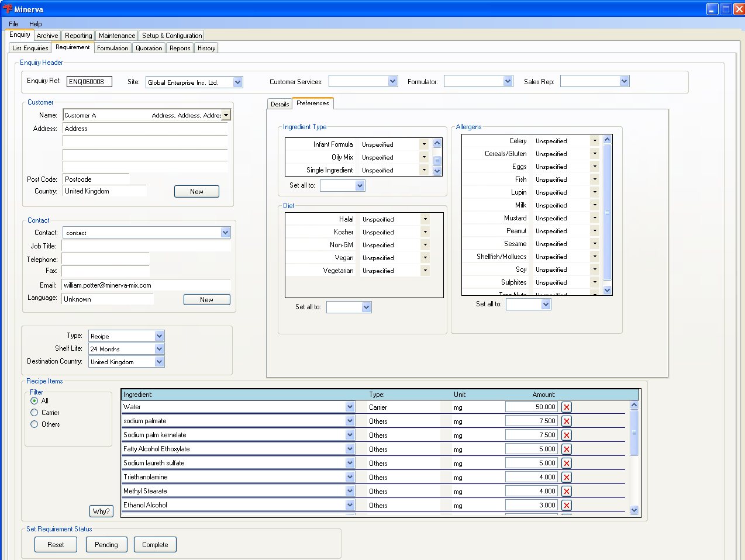This screenshot has width=745, height=560.
Task: Delete the Water recipe item row
Action: tap(566, 407)
